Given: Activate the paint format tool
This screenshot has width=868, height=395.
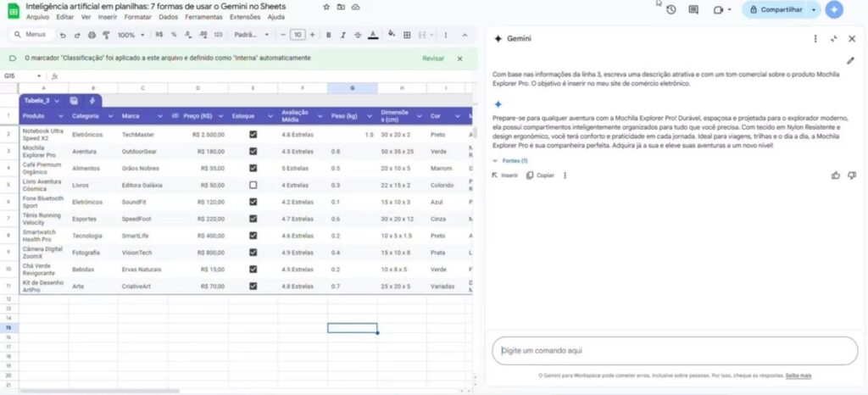Looking at the screenshot, I should (x=106, y=35).
